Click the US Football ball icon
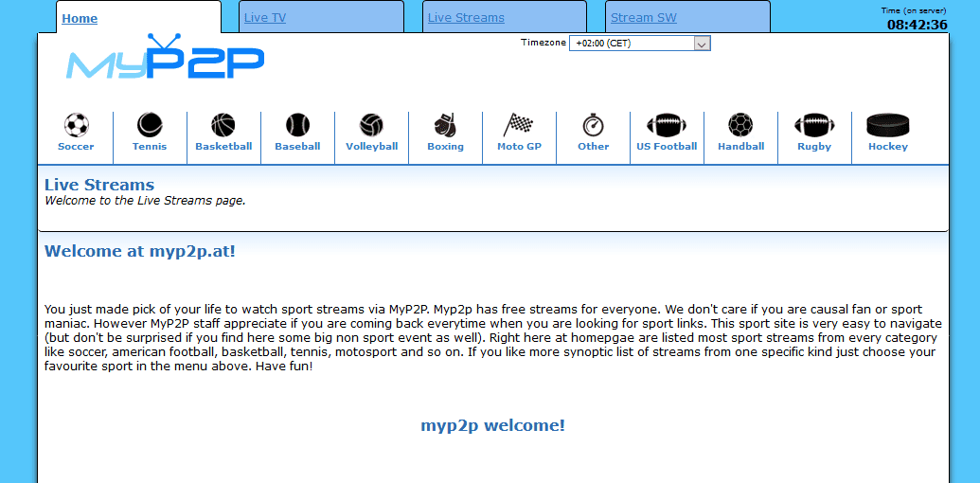 (667, 125)
